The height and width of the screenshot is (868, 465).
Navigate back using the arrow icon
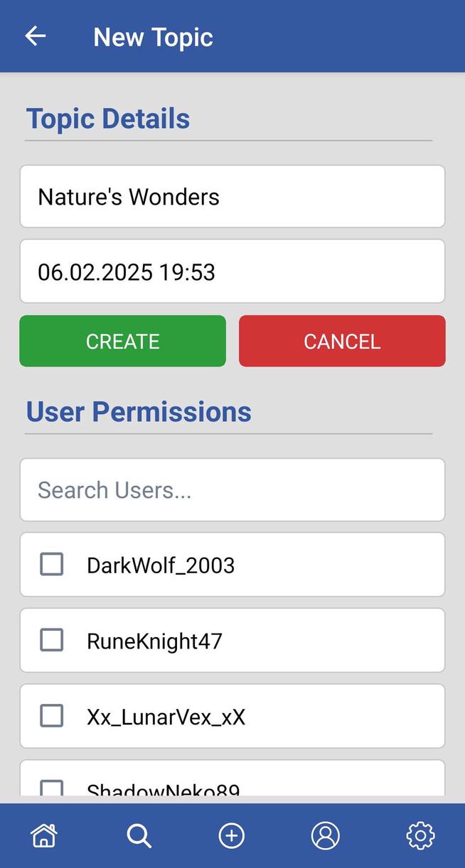pos(35,36)
